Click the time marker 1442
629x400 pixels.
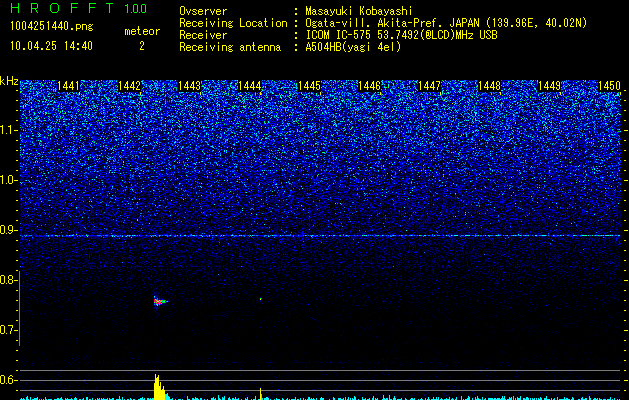tap(130, 86)
